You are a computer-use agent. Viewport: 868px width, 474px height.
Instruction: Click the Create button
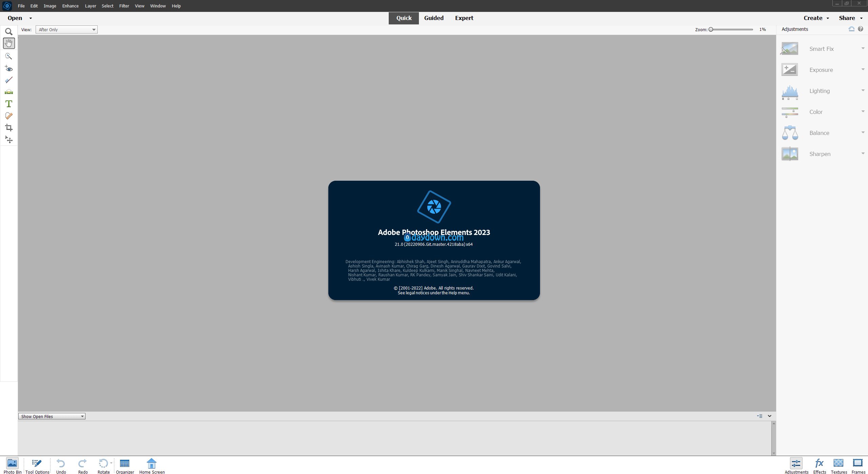[x=813, y=18]
